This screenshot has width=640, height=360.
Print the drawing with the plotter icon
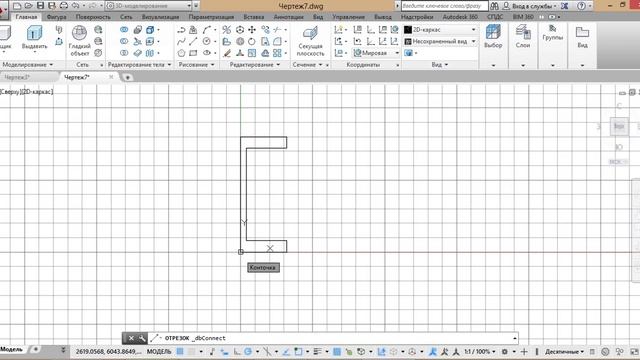[x=64, y=6]
